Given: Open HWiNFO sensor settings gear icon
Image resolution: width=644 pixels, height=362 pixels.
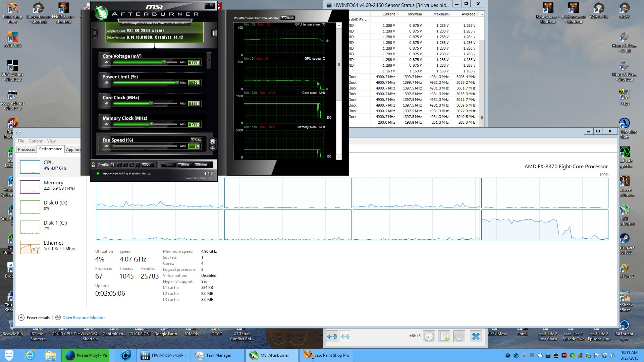Looking at the screenshot, I should click(459, 336).
